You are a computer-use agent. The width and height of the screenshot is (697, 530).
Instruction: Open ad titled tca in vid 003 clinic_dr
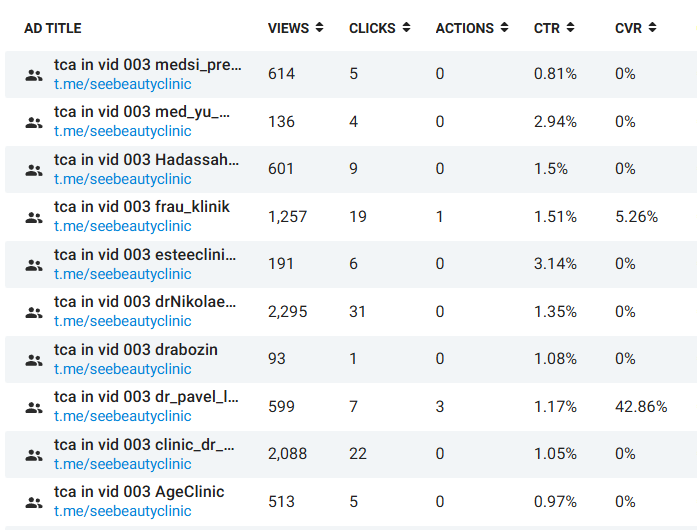(147, 444)
